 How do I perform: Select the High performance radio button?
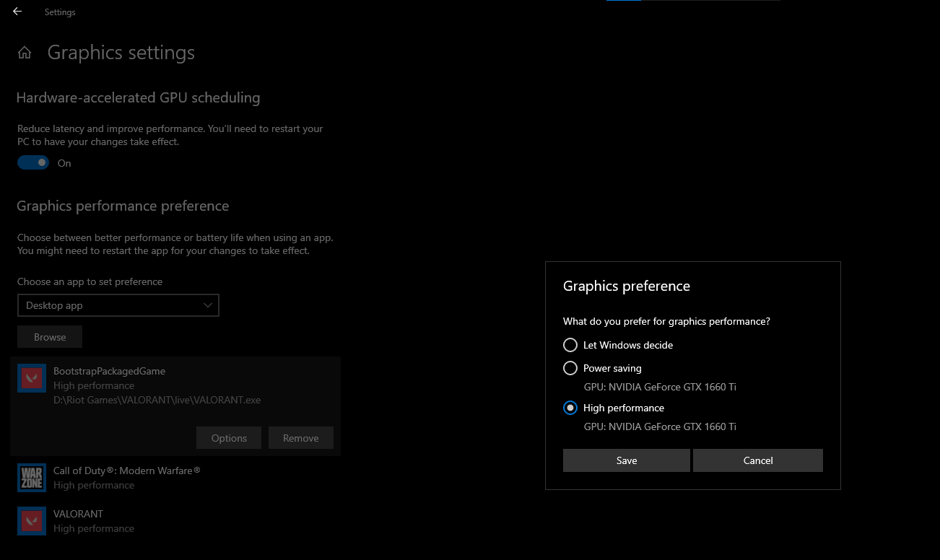click(x=570, y=408)
